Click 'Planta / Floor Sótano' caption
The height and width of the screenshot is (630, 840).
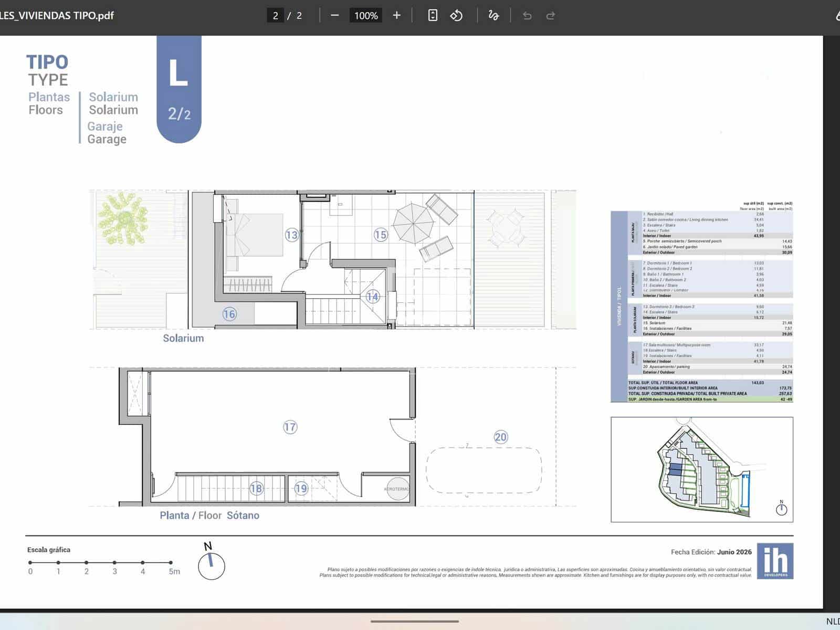(x=209, y=516)
